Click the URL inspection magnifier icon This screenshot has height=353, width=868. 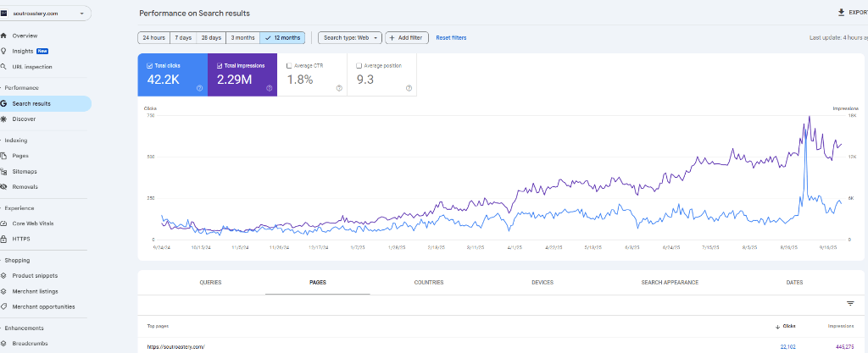4,66
